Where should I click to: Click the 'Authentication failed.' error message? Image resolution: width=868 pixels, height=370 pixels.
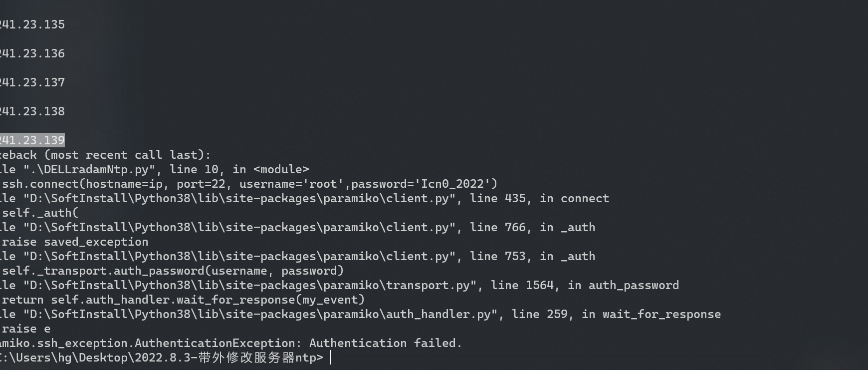coord(386,343)
